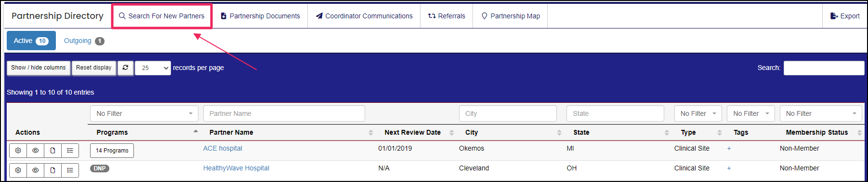
Task: Click eye view icon for HealthyWave Hospital
Action: click(x=36, y=170)
